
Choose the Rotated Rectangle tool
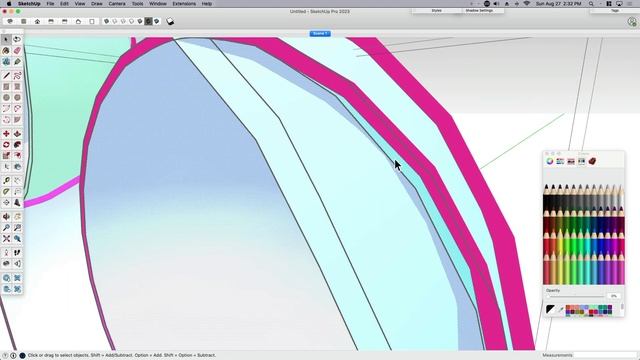pyautogui.click(x=17, y=87)
